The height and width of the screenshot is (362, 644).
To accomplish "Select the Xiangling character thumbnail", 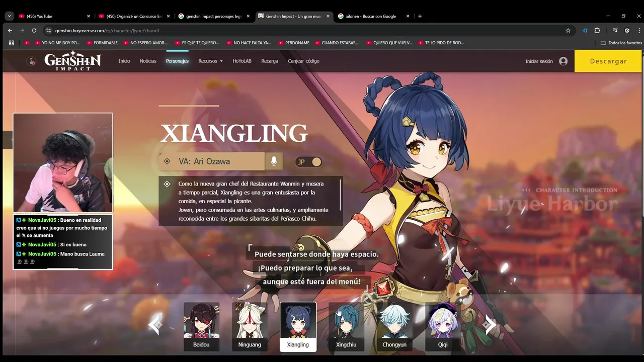I will [x=298, y=326].
